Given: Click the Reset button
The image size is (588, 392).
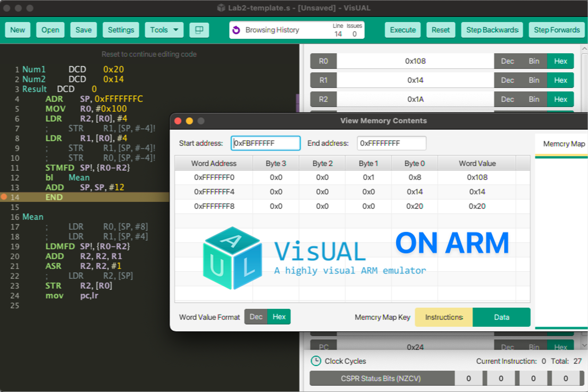Looking at the screenshot, I should pos(441,30).
